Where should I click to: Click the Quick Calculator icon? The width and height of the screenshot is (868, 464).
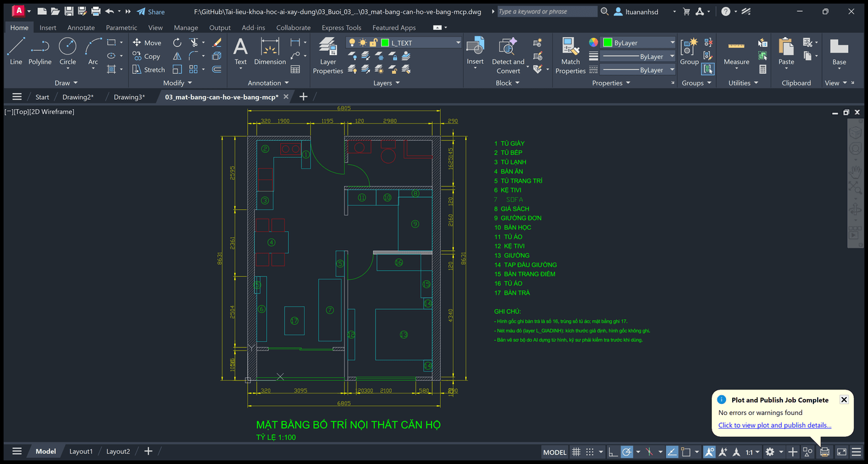(763, 69)
